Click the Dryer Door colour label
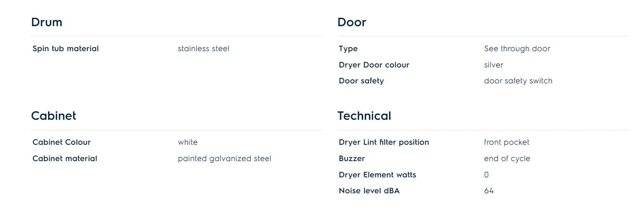This screenshot has height=224, width=644. [x=374, y=65]
